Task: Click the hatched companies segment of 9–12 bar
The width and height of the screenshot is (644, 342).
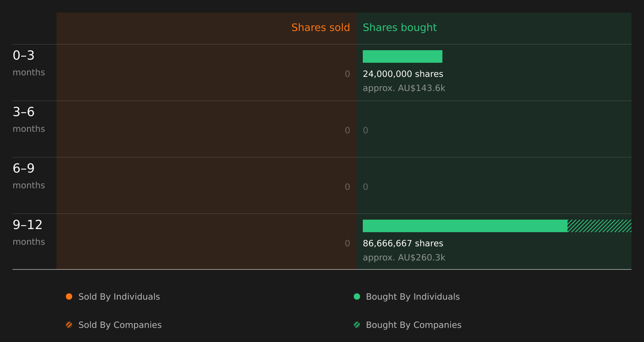Action: coord(599,226)
